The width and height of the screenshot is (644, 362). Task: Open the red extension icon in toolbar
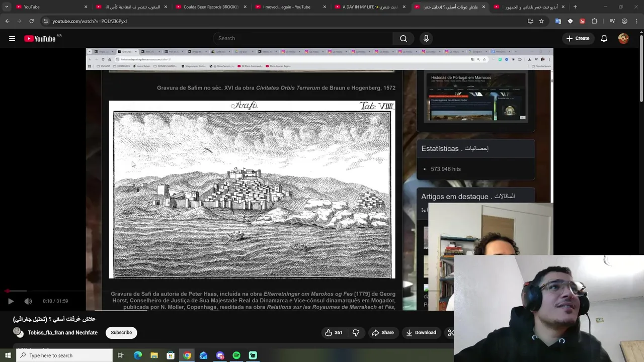(x=582, y=21)
